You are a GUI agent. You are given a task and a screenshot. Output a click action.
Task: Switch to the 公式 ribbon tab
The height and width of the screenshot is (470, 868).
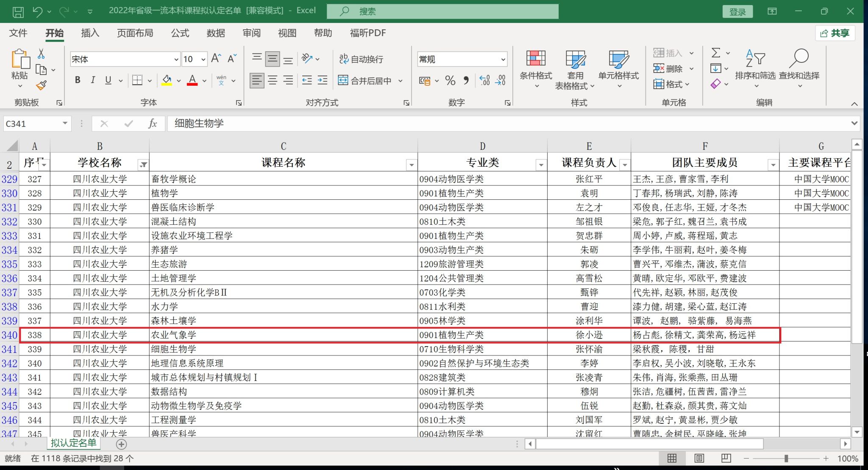(180, 33)
